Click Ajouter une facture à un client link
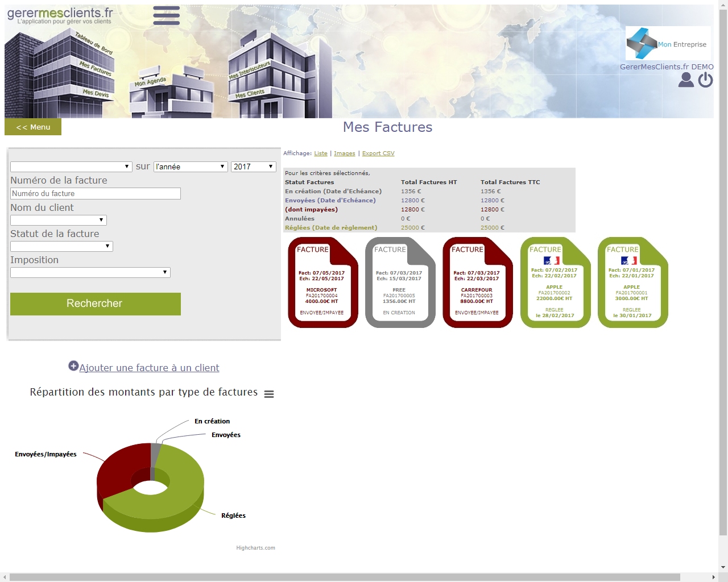Viewport: 728px width, 582px height. pyautogui.click(x=149, y=368)
